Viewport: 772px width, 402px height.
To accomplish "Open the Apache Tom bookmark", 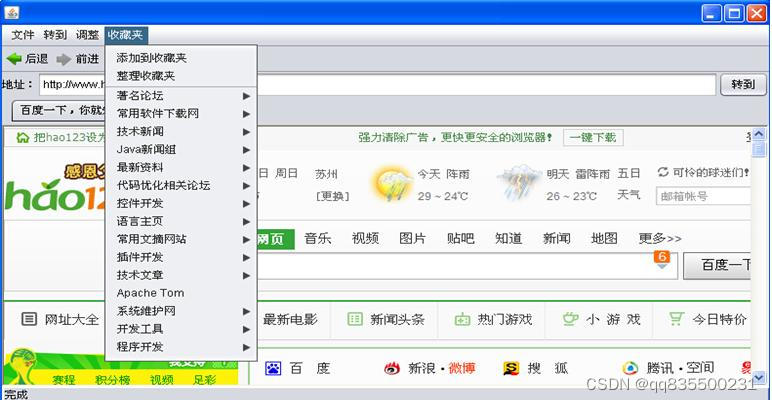I will [x=181, y=293].
